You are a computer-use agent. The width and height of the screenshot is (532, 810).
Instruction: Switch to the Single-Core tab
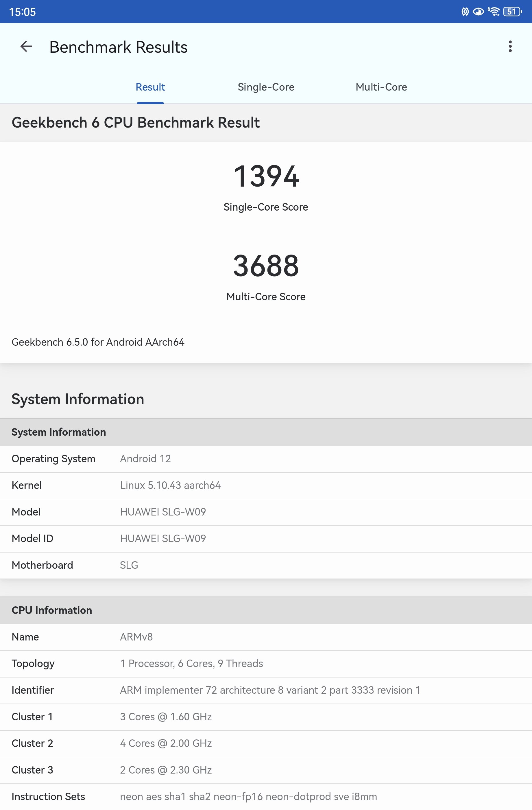266,87
